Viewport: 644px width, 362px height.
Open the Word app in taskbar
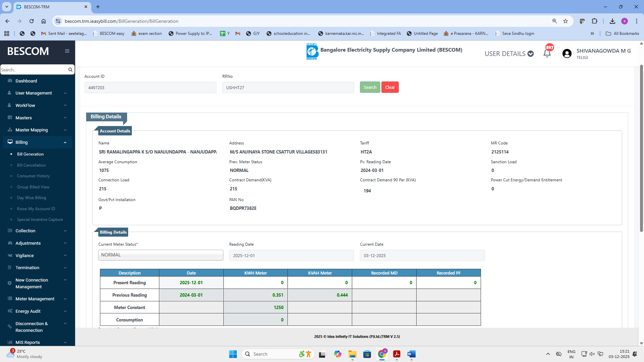click(411, 354)
